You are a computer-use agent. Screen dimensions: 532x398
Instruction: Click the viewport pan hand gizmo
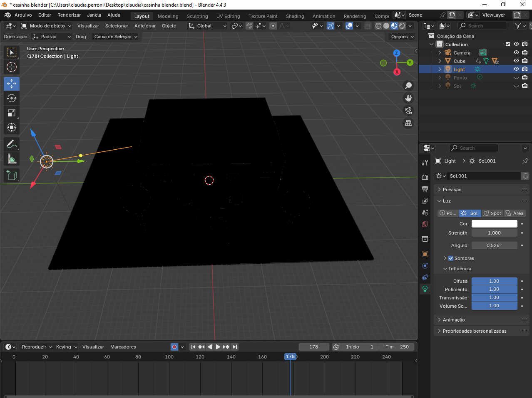point(408,98)
